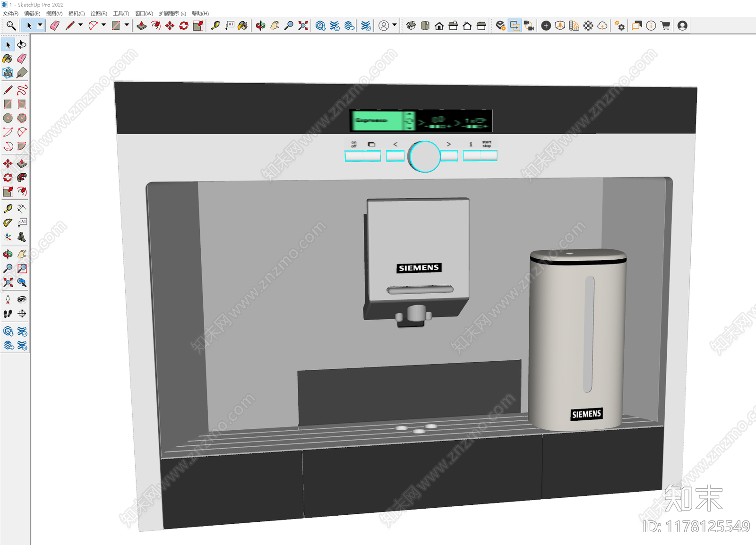Select the Pie arc tool

pos(22,146)
